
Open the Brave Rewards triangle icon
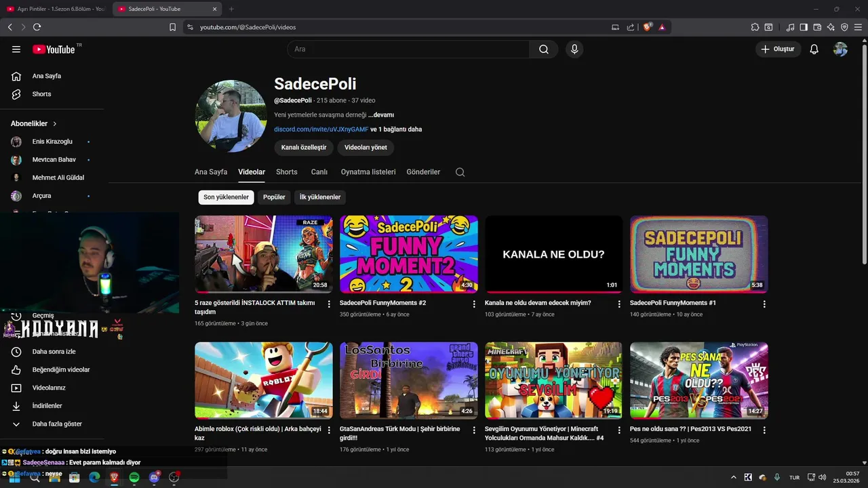pyautogui.click(x=662, y=27)
